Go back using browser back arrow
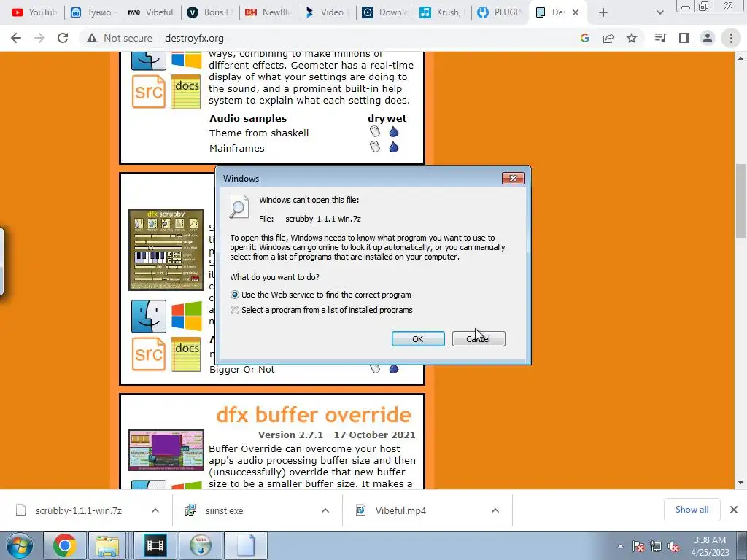This screenshot has height=560, width=747. pos(16,38)
